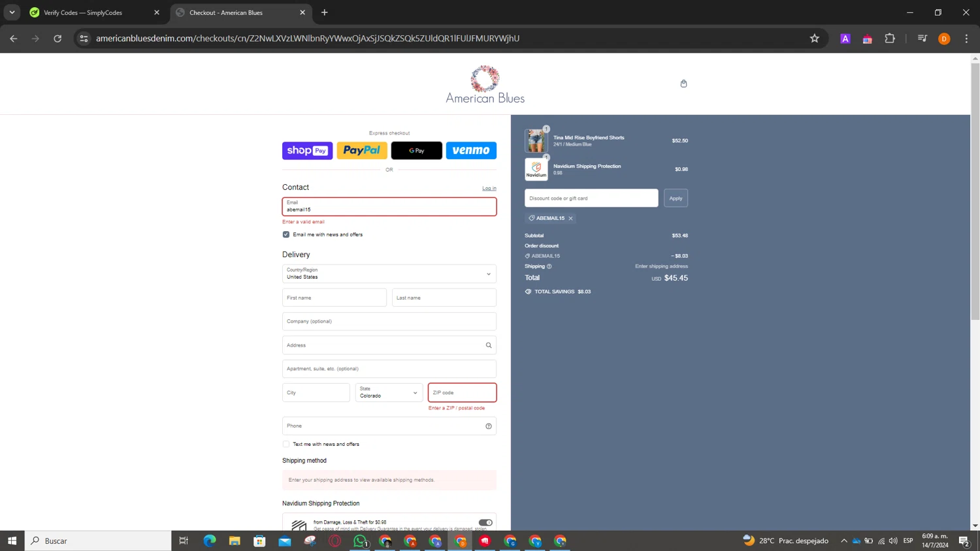
Task: Click the American Blues logo
Action: click(485, 84)
